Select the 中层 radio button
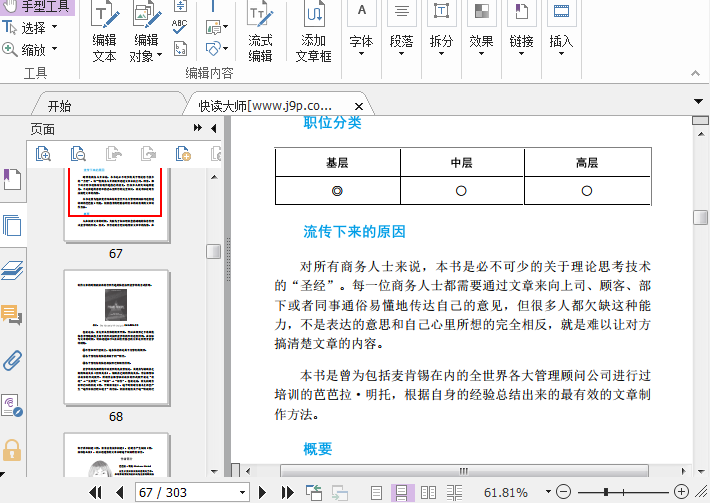The image size is (710, 503). click(461, 190)
